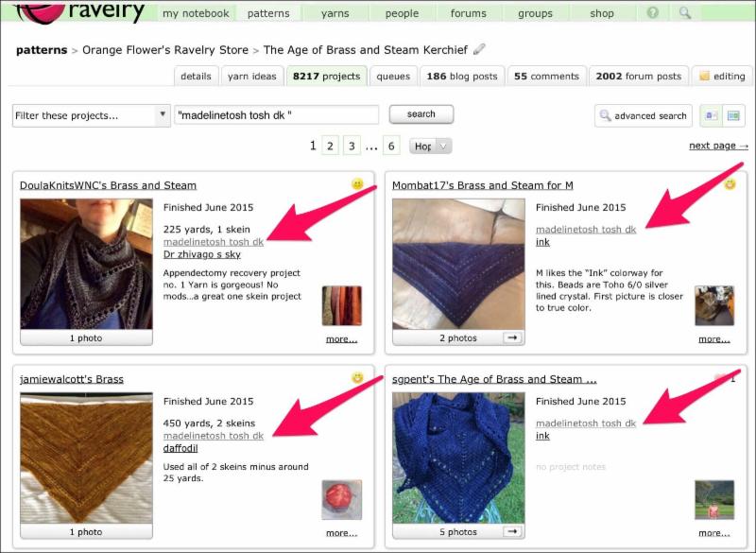The height and width of the screenshot is (553, 756).
Task: Go to the 'next page' link
Action: pyautogui.click(x=718, y=146)
